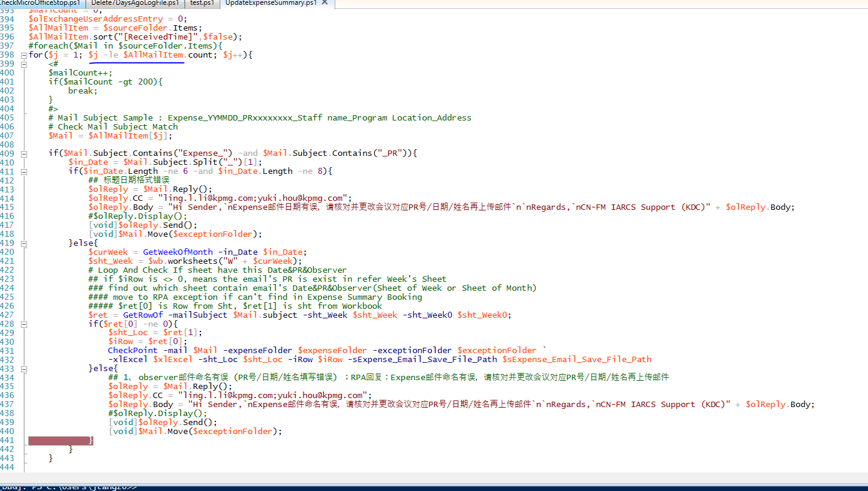Switch to the test.ps1 tab
Screen dimensions: 868x491
[x=202, y=4]
